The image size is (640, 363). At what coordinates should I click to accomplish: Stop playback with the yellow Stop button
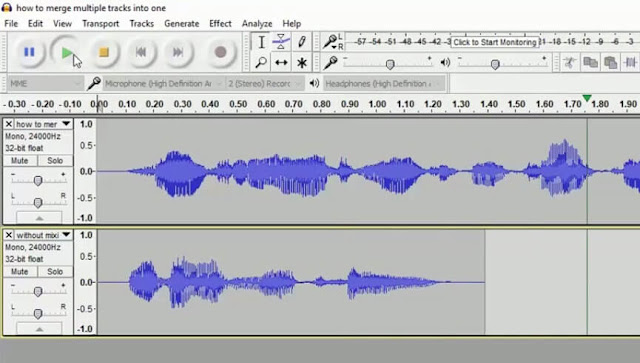click(104, 52)
